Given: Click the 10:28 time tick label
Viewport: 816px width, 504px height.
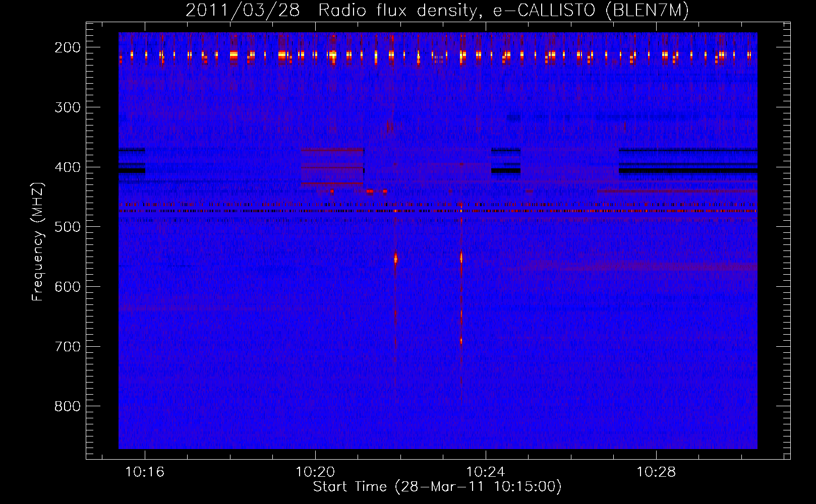Looking at the screenshot, I should (656, 472).
